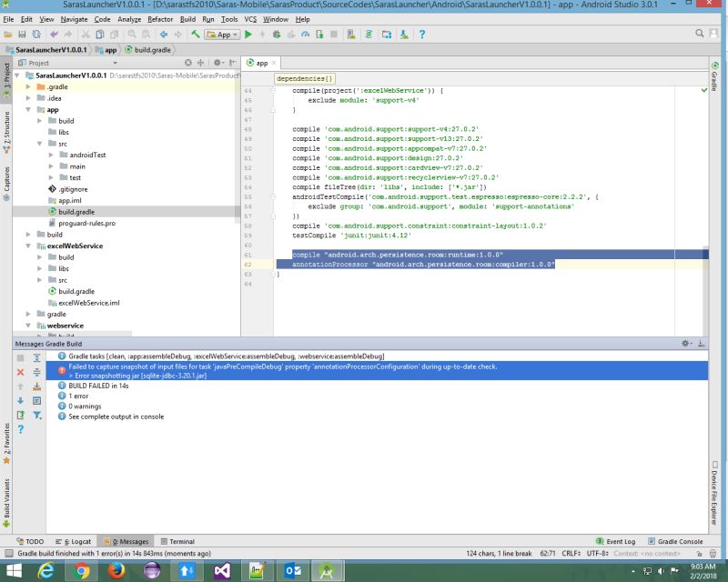Viewport: 728px width, 582px height.
Task: Open Help using the question mark icon
Action: click(421, 35)
